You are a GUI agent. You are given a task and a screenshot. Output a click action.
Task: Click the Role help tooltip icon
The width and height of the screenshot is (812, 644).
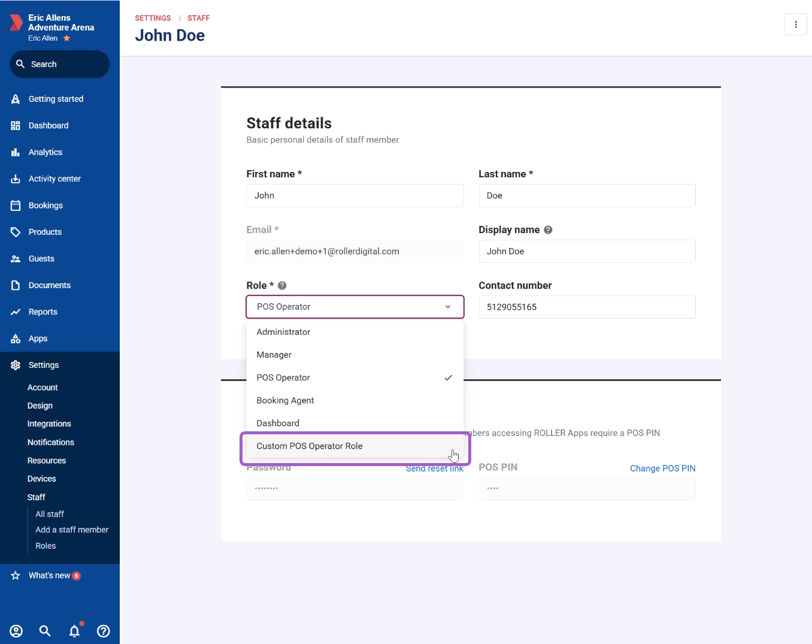(x=282, y=286)
